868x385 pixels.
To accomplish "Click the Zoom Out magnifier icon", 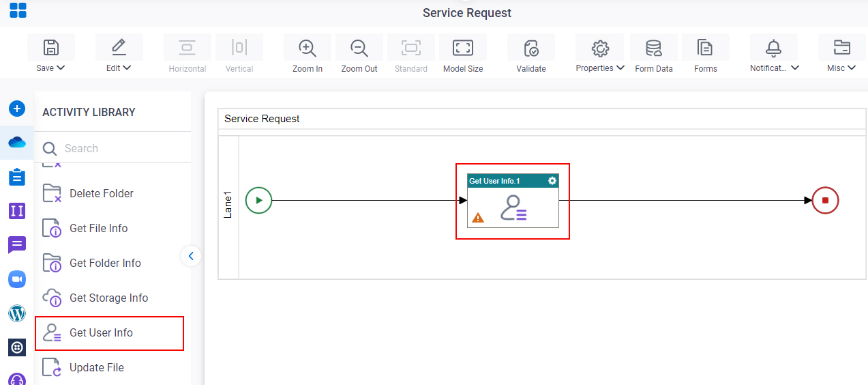I will [x=359, y=48].
